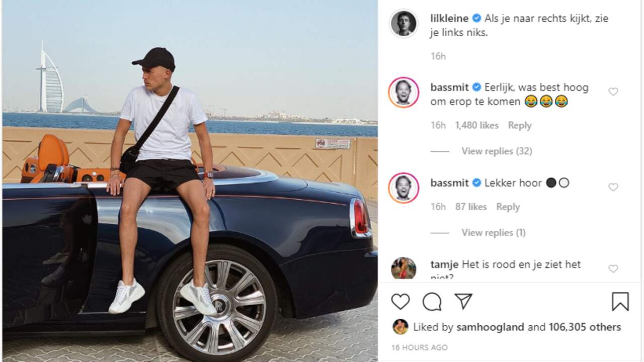Expand View replies (32)

click(x=497, y=151)
